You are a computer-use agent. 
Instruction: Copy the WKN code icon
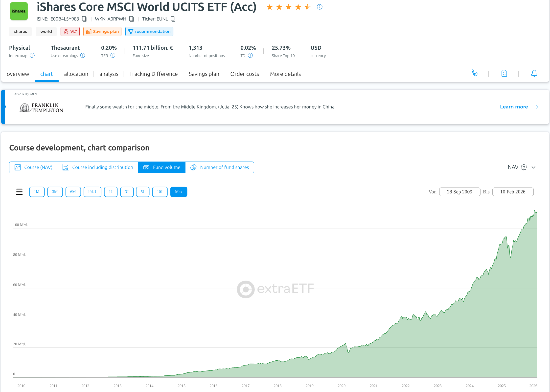pos(132,19)
